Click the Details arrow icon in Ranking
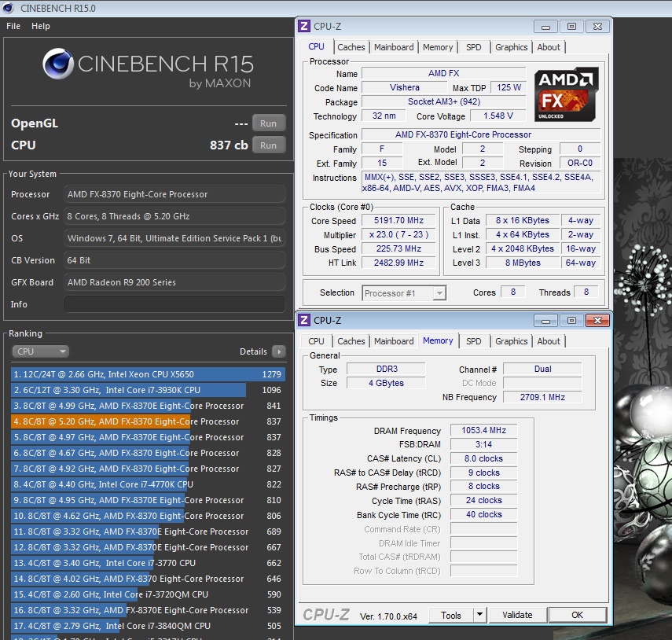Image resolution: width=672 pixels, height=640 pixels. click(x=279, y=351)
